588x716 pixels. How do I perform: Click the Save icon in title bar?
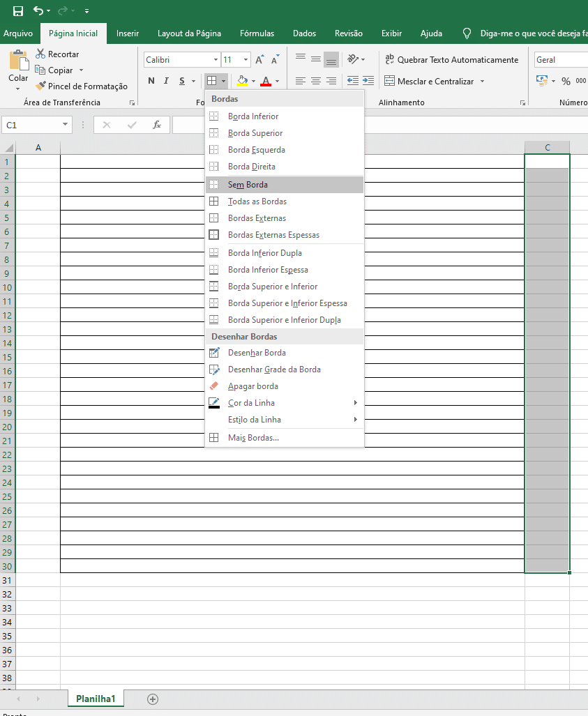(18, 11)
